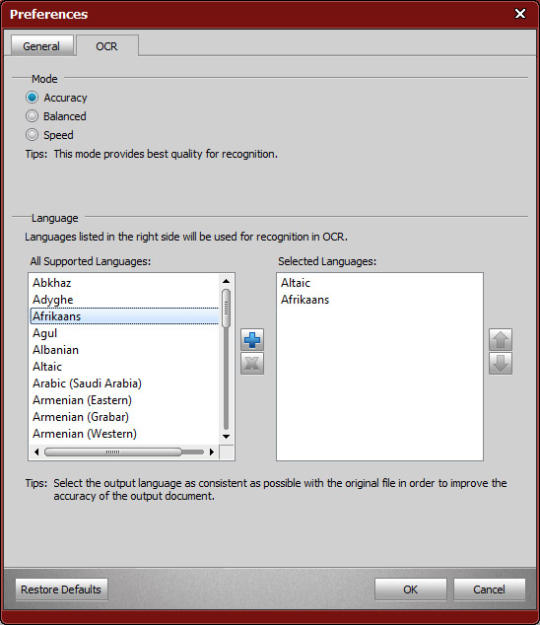Select Balanced mode radio button
The height and width of the screenshot is (625, 540).
32,116
